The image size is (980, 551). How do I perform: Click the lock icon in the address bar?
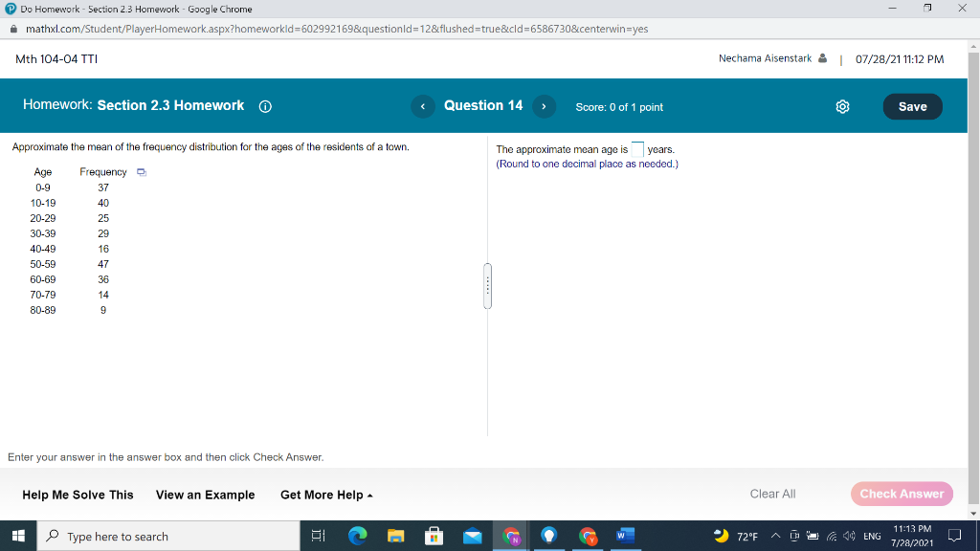(13, 30)
